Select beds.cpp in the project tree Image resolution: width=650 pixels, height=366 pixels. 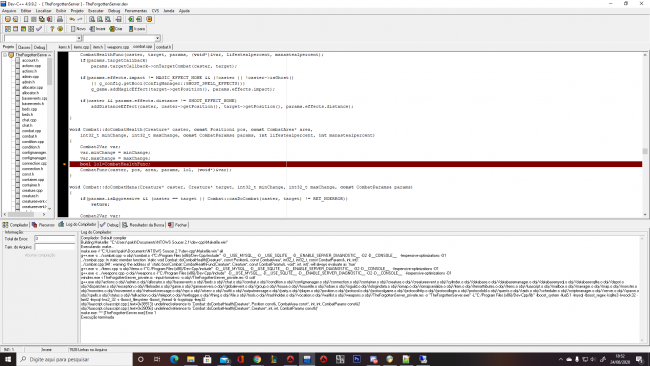coord(29,109)
